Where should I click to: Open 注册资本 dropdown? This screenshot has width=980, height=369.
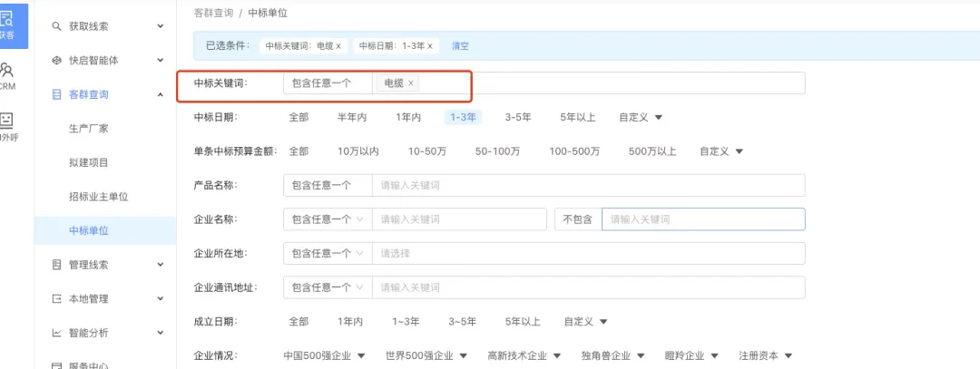click(766, 356)
